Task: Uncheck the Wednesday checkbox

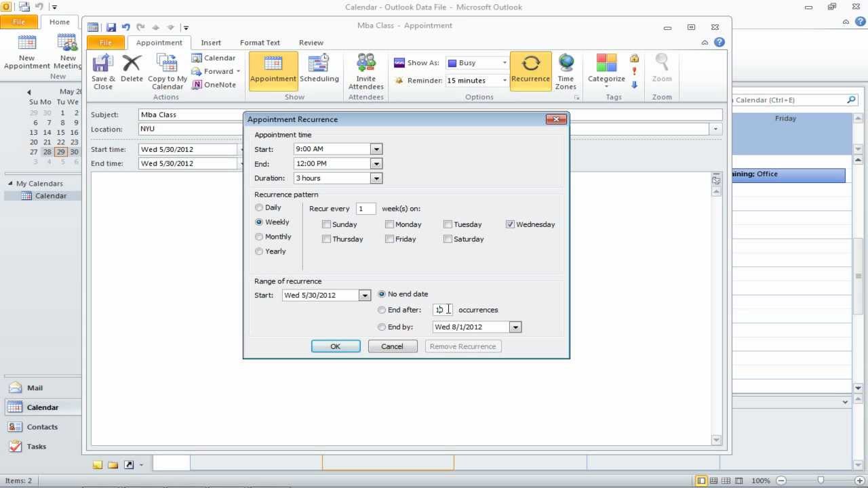Action: coord(510,224)
